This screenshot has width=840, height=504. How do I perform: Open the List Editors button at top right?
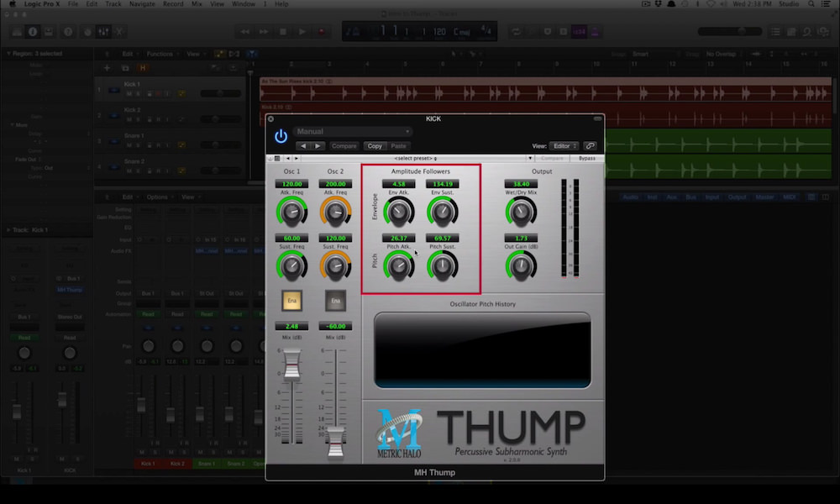(775, 32)
